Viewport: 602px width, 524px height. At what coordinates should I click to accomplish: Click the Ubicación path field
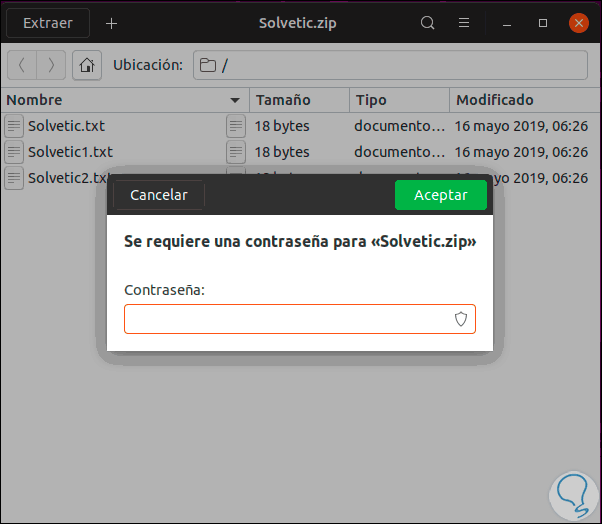click(390, 65)
